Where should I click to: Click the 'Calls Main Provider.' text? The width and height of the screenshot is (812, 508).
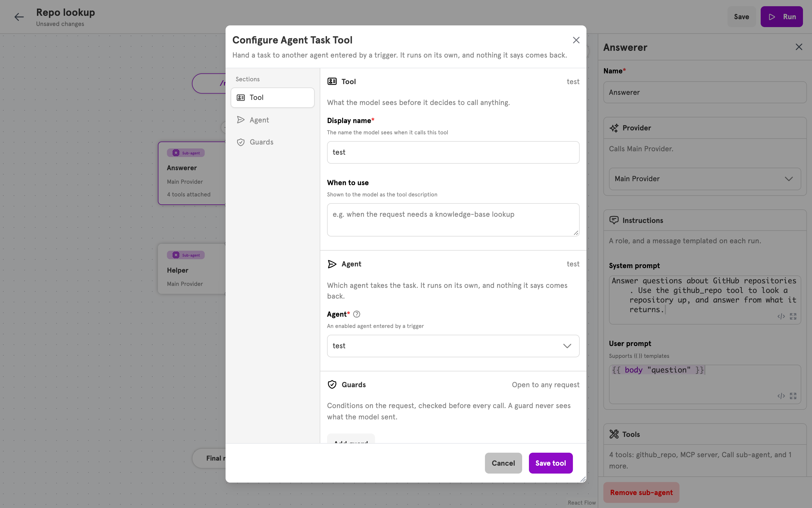pos(641,149)
